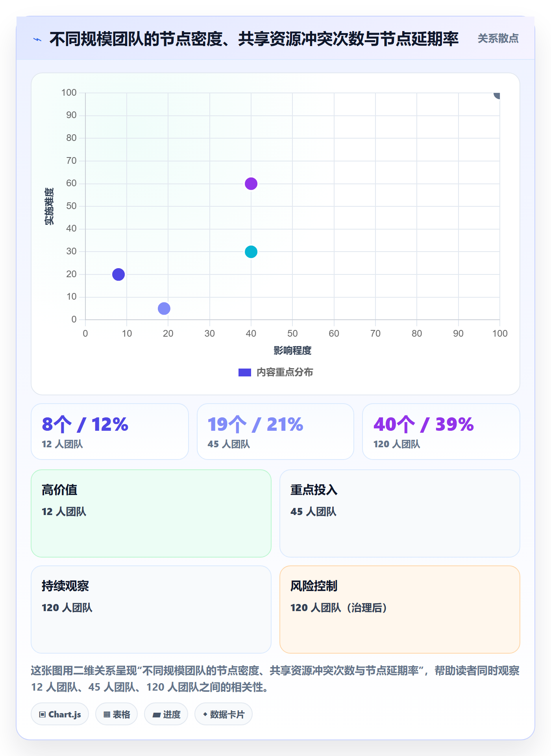Viewport: 551px width, 756px height.
Task: Click the grid icon in the 表格 chip
Action: 107,715
